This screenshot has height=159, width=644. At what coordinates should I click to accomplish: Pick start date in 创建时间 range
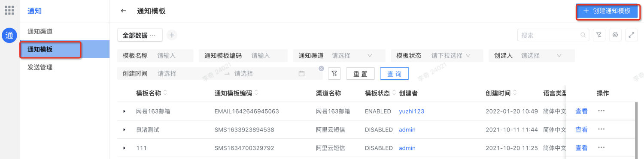189,74
